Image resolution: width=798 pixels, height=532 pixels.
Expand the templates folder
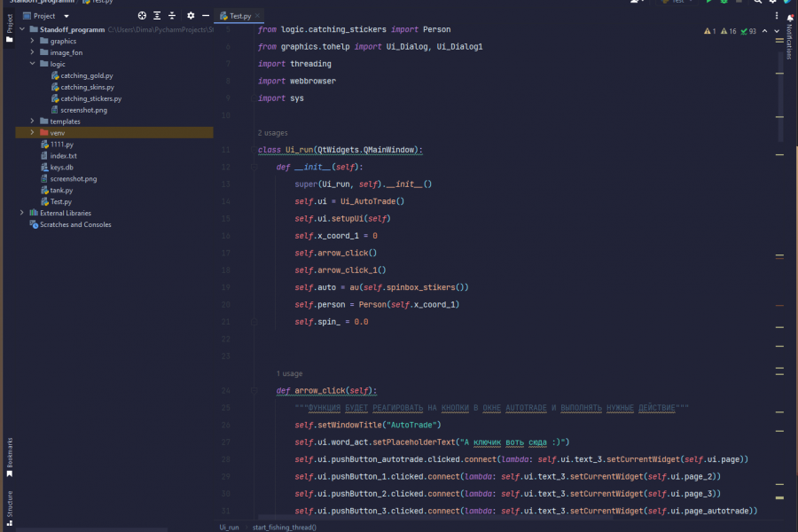32,121
